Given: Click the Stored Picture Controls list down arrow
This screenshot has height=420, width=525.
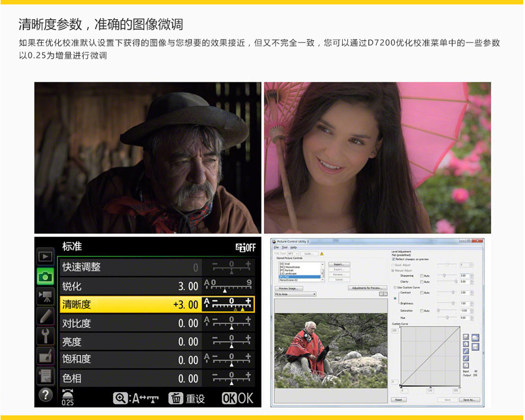Looking at the screenshot, I should click(x=323, y=280).
